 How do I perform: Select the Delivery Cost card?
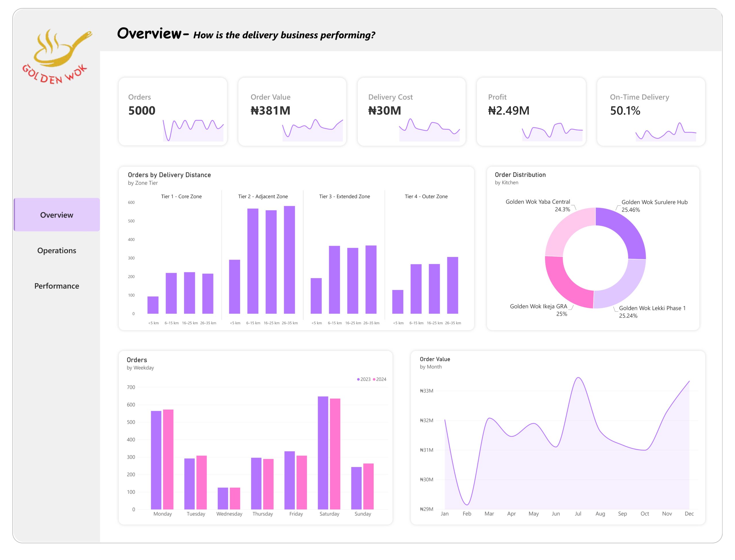pyautogui.click(x=411, y=112)
